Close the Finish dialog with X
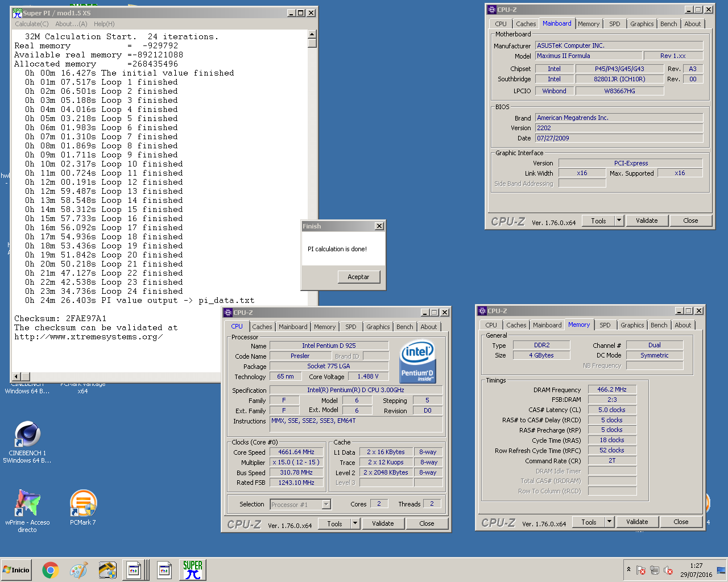This screenshot has width=728, height=582. [x=379, y=226]
